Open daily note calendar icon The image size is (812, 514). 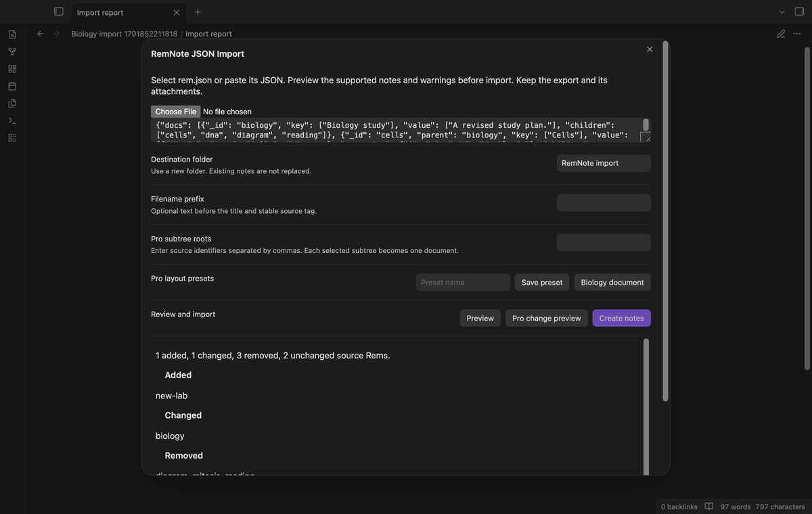(12, 86)
